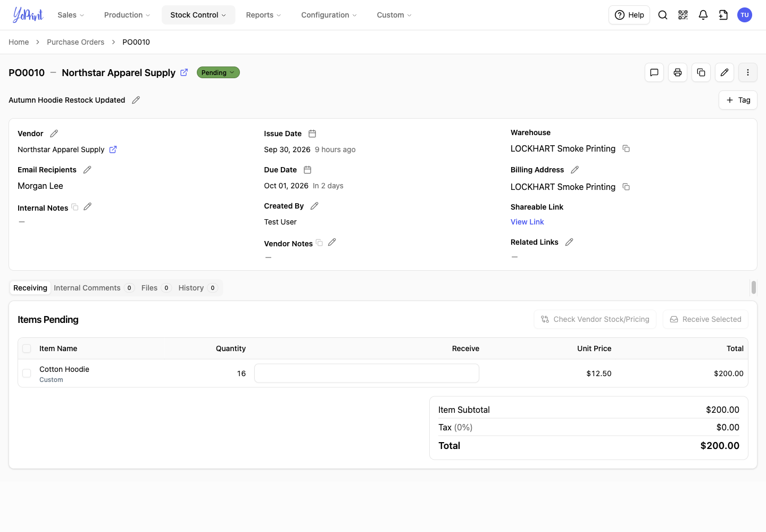Focus the Receive quantity input for Cotton Hoodie

367,373
